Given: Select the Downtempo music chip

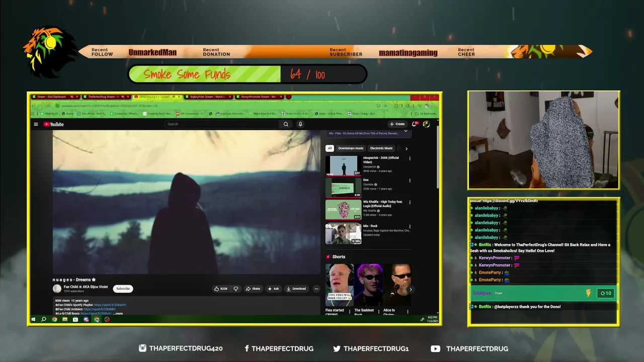Looking at the screenshot, I should coord(351,148).
